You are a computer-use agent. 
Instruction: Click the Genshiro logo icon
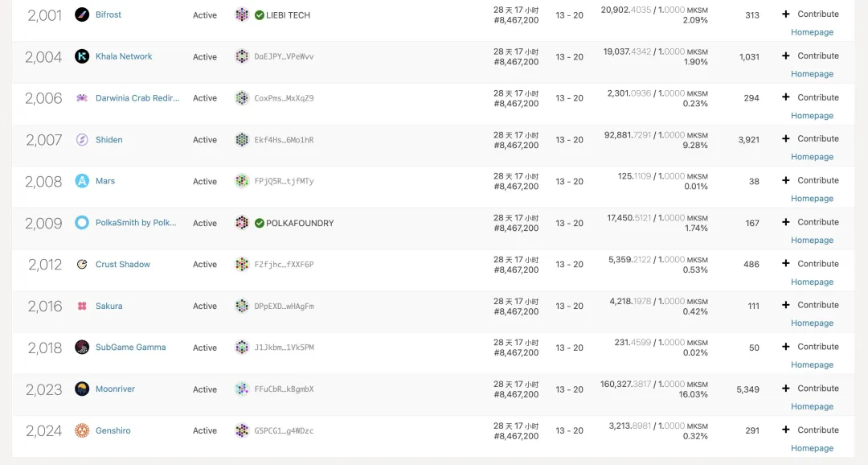tap(82, 430)
